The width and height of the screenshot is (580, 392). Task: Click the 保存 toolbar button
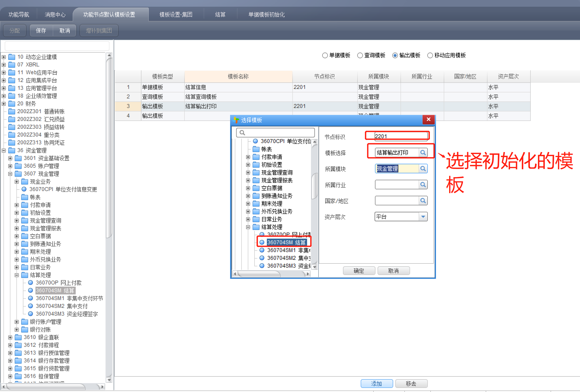(41, 31)
